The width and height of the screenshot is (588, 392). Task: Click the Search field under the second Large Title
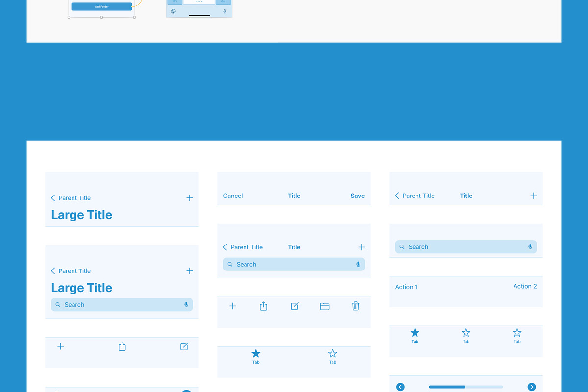pyautogui.click(x=122, y=305)
